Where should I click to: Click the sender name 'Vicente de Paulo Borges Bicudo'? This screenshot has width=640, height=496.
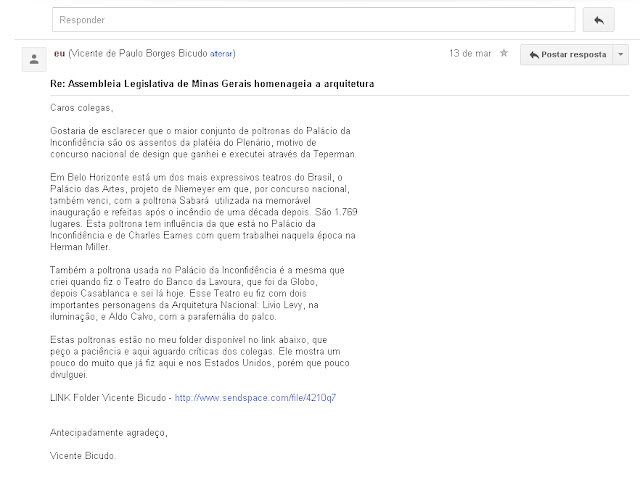139,53
